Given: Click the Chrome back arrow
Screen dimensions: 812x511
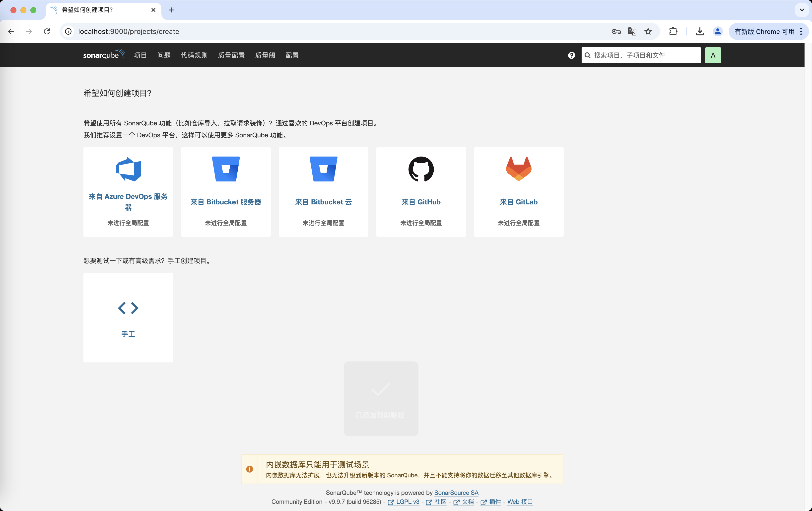Looking at the screenshot, I should click(x=11, y=31).
